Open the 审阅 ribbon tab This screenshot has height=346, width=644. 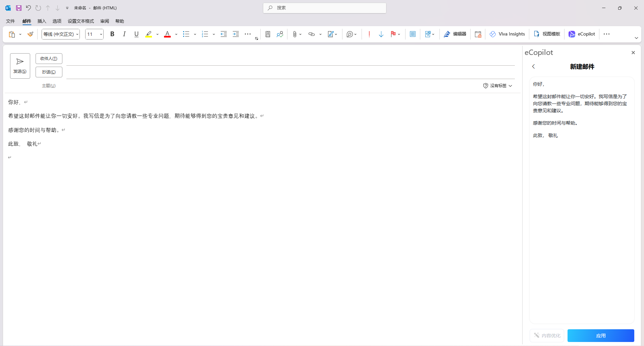[x=104, y=21]
